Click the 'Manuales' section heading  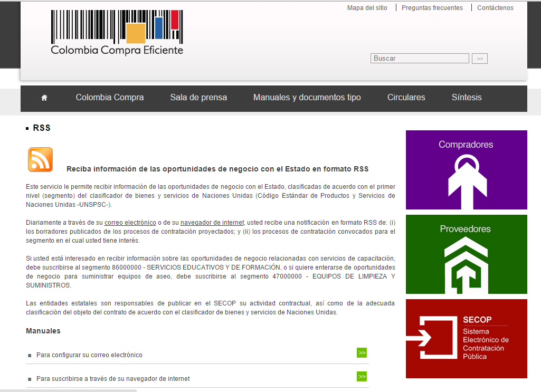(x=43, y=331)
